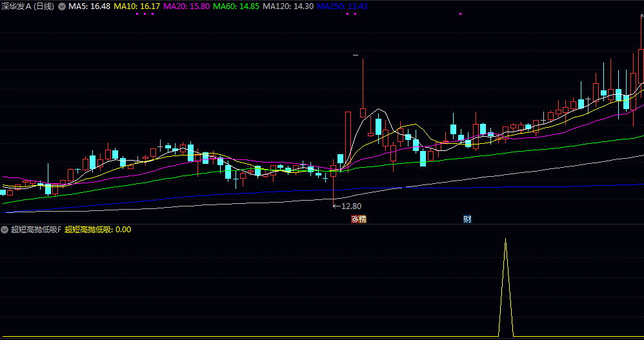Image resolution: width=644 pixels, height=340 pixels.
Task: Open the dropdown arrow beside 深华发A (日线)
Action: tap(61, 6)
